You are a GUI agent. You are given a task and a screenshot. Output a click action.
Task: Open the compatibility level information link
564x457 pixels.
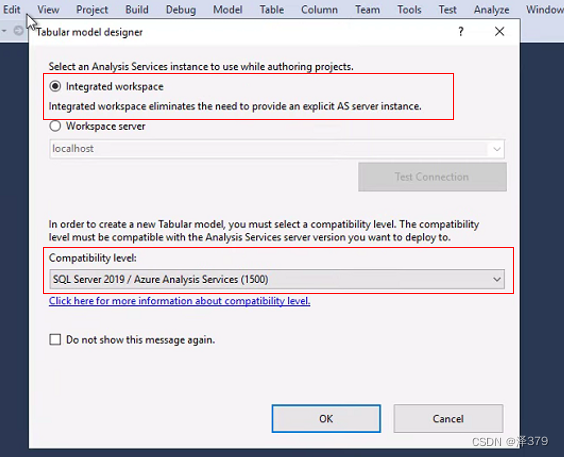pos(179,301)
